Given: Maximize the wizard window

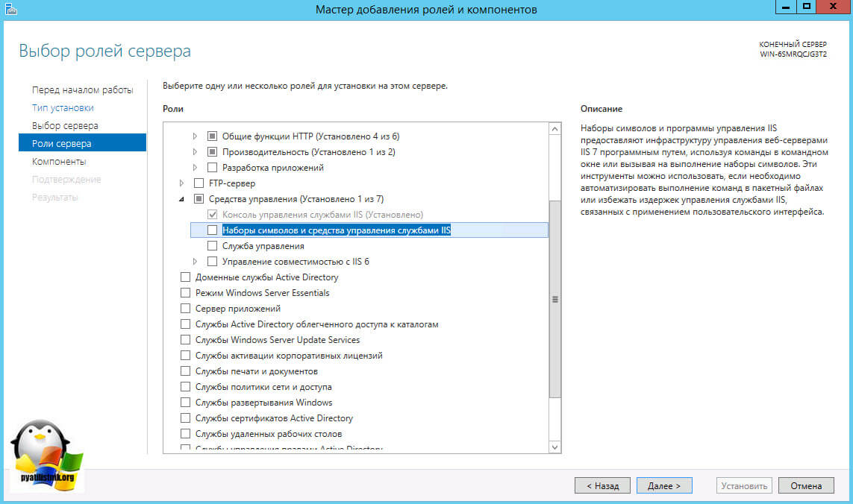Looking at the screenshot, I should [x=807, y=7].
